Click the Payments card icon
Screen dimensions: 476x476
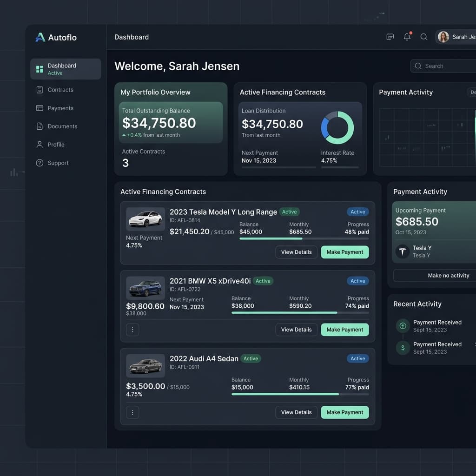tap(40, 108)
